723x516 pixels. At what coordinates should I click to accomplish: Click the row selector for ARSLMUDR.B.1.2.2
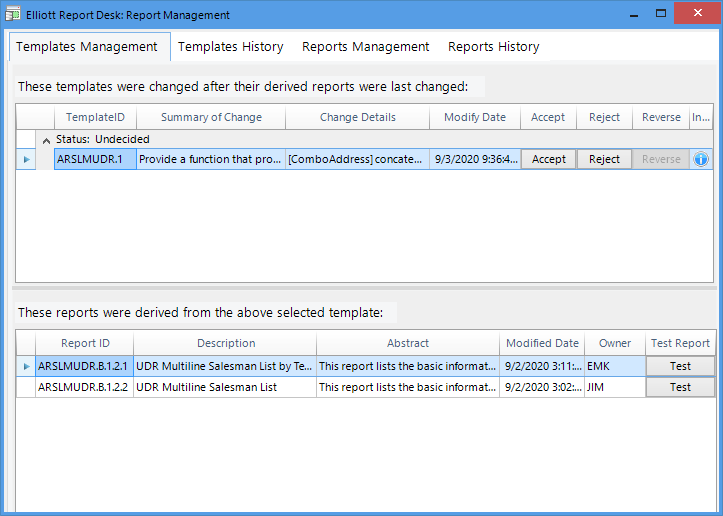26,387
